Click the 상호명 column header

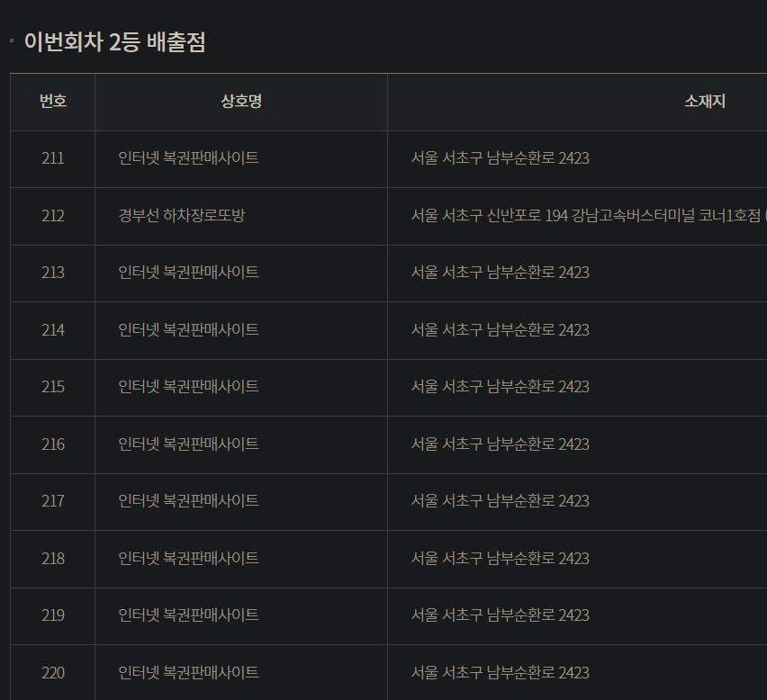coord(241,102)
